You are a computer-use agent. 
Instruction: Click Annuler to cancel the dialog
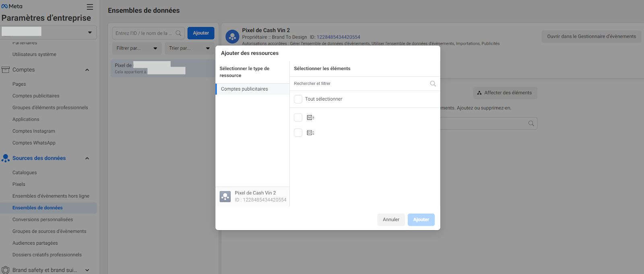(x=391, y=220)
